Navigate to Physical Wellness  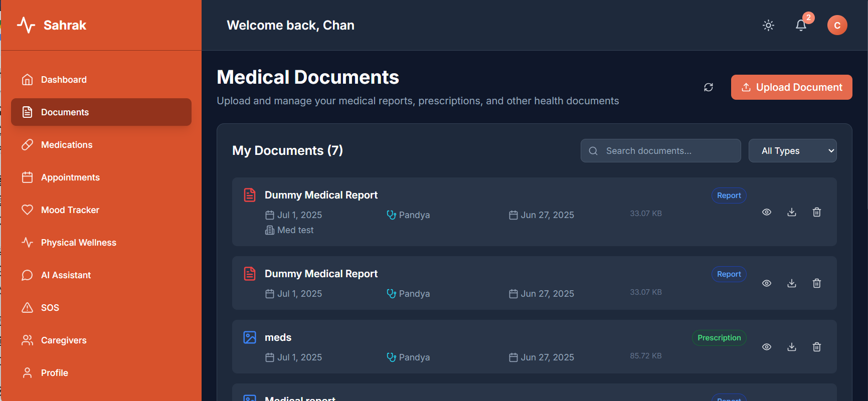(x=101, y=243)
